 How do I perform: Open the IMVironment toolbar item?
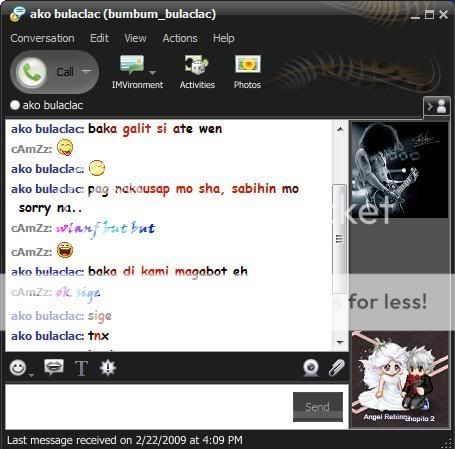tap(137, 72)
